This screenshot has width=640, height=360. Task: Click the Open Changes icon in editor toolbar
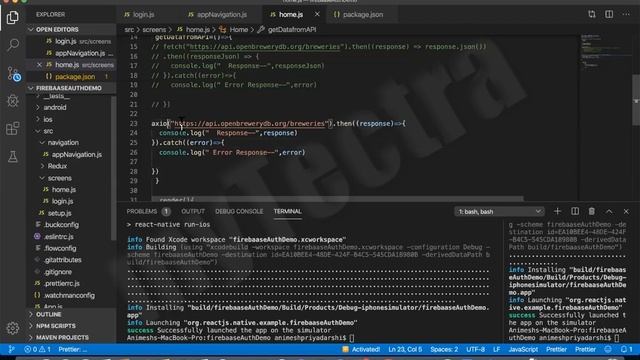pos(592,14)
